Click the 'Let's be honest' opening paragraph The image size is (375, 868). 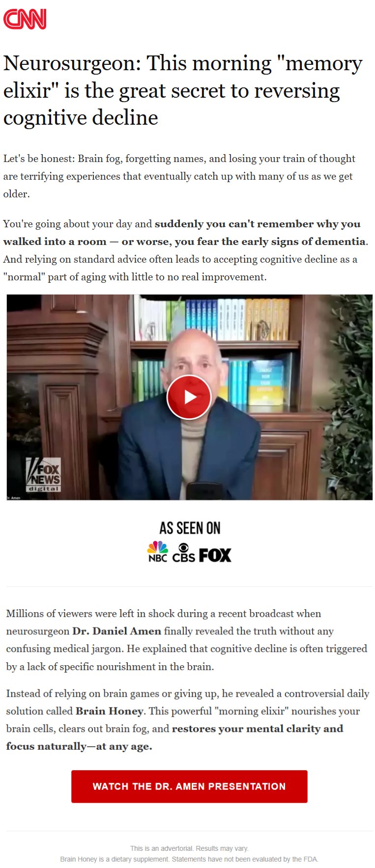[179, 176]
